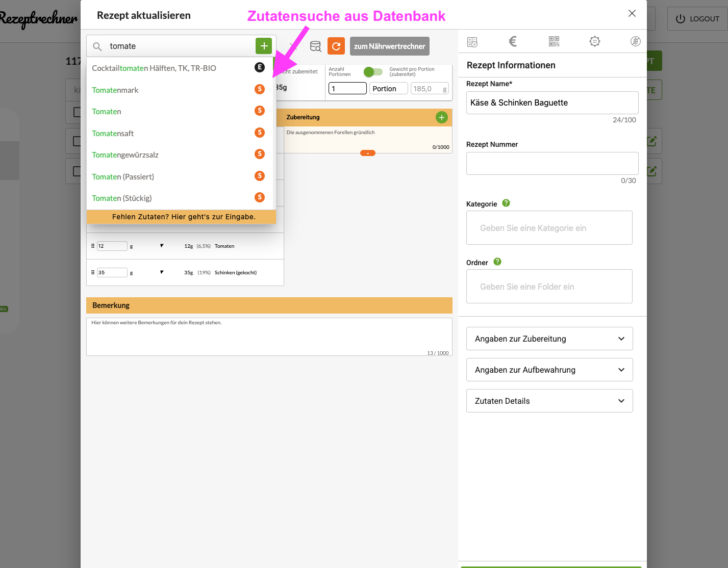Open the unit dropdown arrow for Tomaten row
This screenshot has height=568, width=728.
click(162, 246)
